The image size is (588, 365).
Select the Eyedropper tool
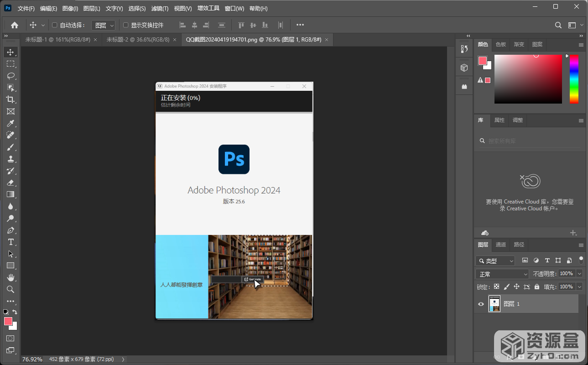10,123
